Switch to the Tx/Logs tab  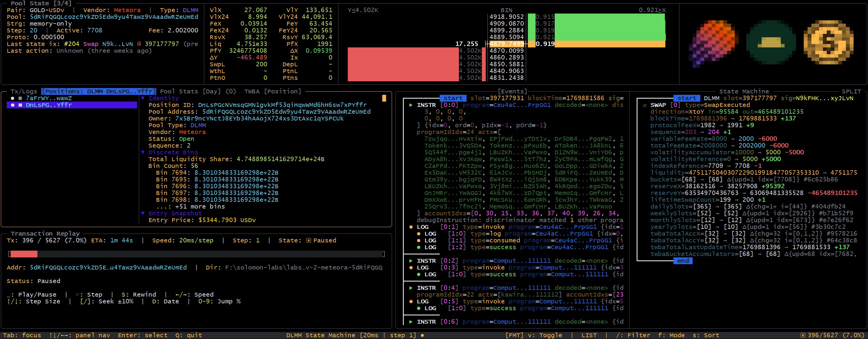(24, 91)
